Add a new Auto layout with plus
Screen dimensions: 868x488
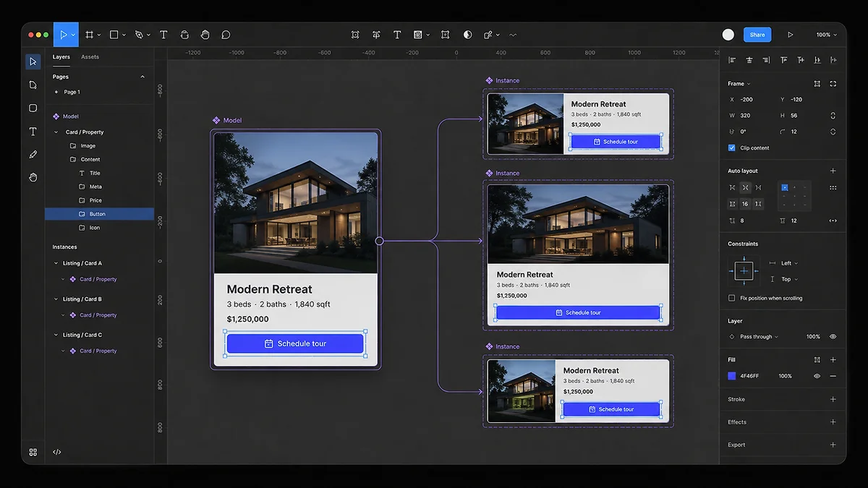coord(833,171)
